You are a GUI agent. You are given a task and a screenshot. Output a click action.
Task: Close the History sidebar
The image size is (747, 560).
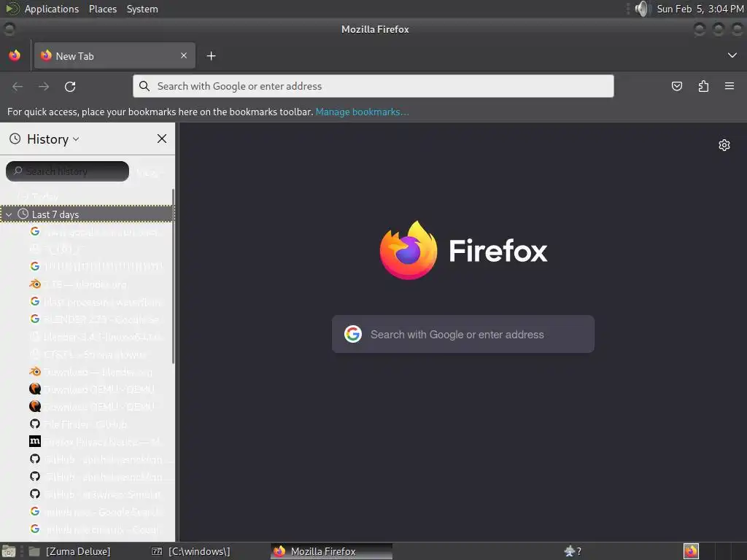(162, 139)
